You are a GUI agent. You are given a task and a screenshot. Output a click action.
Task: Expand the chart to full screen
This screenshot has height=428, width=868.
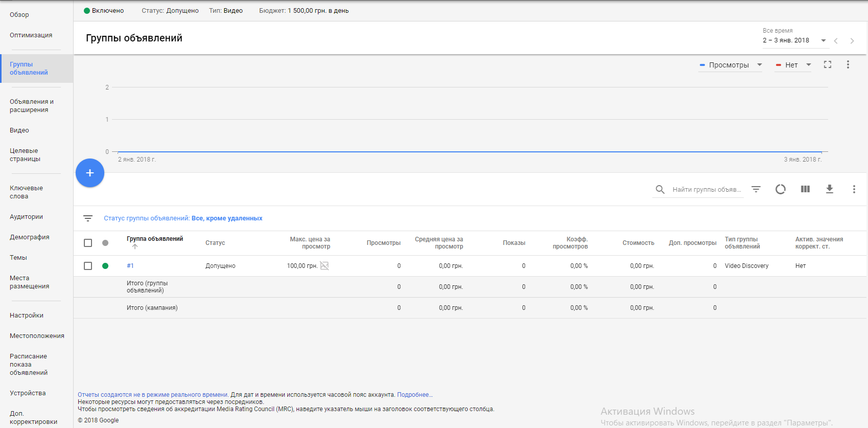[828, 64]
